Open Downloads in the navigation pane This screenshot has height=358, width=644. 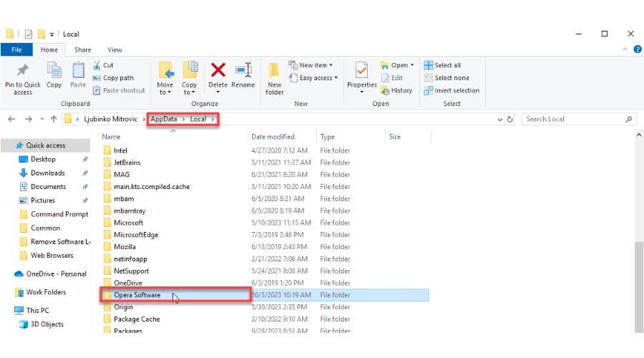[48, 173]
